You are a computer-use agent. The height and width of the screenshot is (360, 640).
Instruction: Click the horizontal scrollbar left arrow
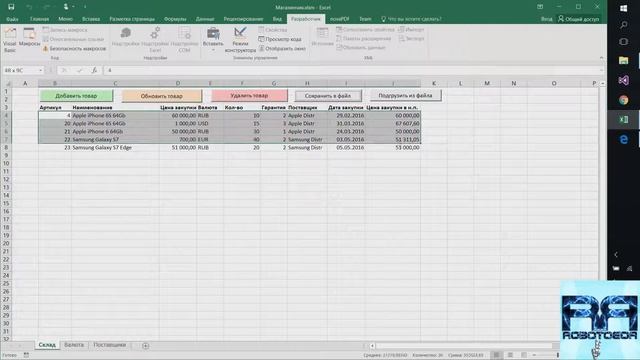(372, 346)
